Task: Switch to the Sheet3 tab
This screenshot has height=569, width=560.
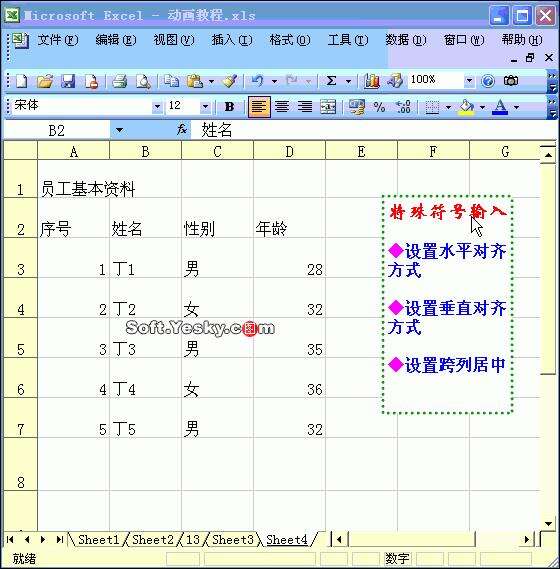Action: pos(233,540)
